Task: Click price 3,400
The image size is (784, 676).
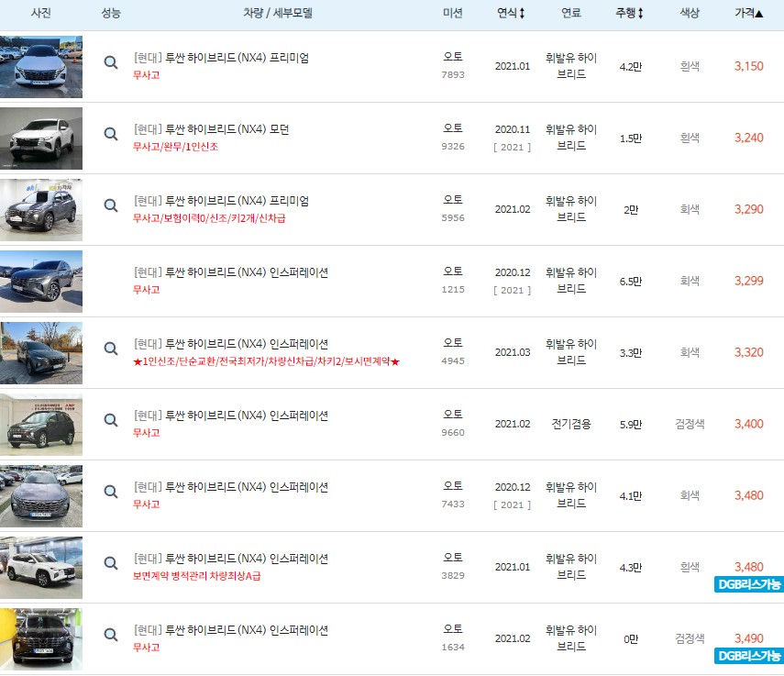Action: (x=748, y=424)
